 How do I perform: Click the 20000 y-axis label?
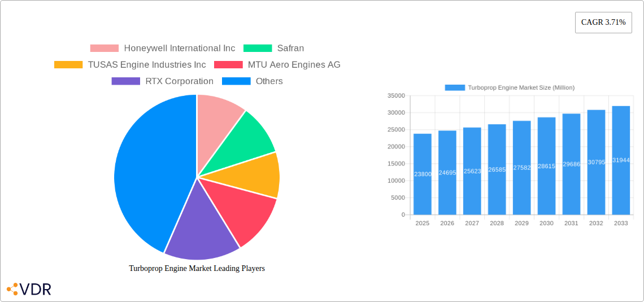[397, 147]
